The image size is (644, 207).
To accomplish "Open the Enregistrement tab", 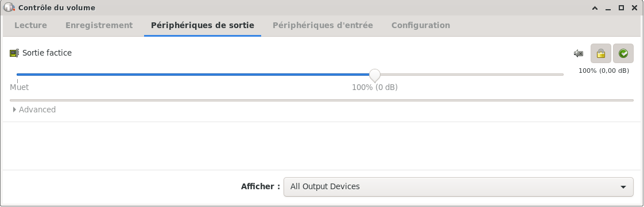I will [x=99, y=25].
